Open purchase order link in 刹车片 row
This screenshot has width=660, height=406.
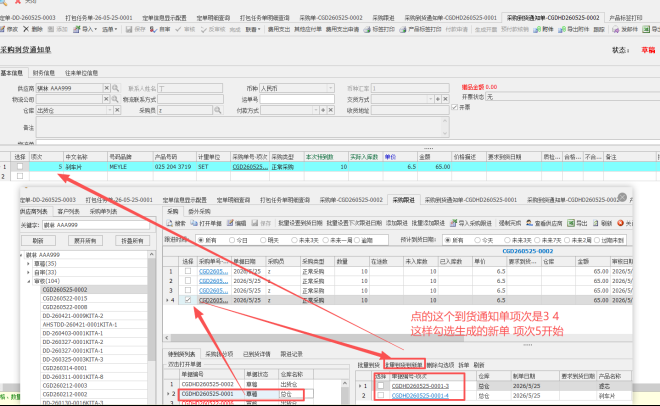(250, 167)
